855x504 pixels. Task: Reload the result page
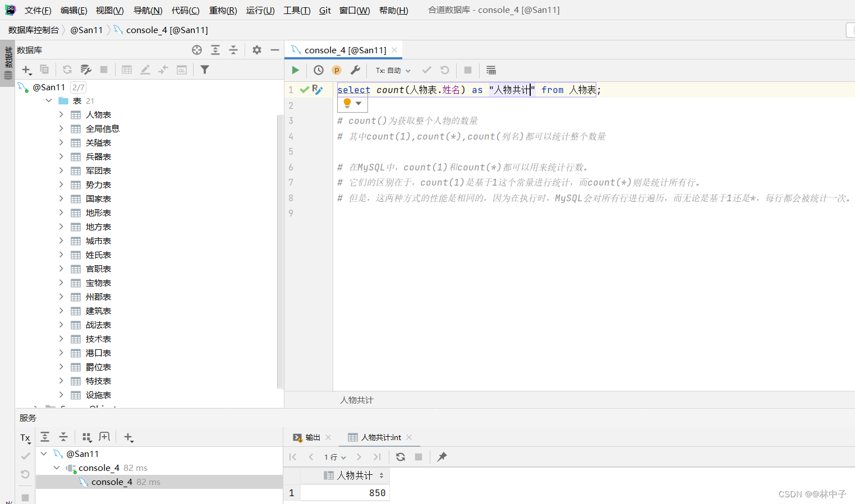point(401,457)
